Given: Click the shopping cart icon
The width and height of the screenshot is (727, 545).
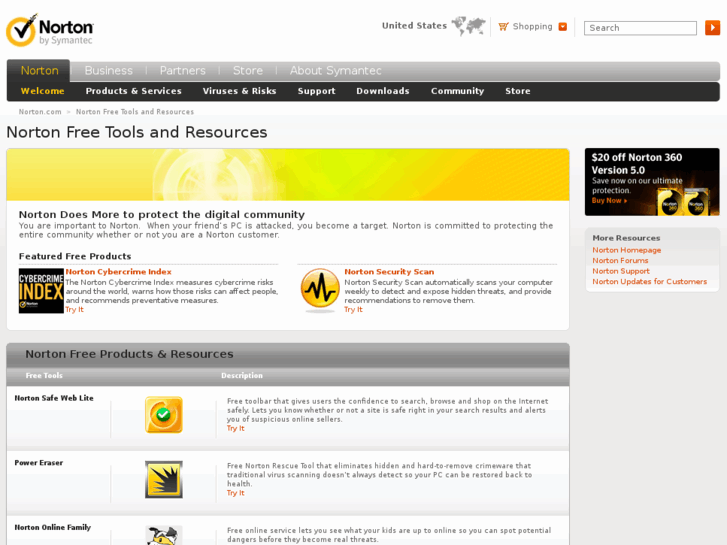Looking at the screenshot, I should click(x=504, y=26).
